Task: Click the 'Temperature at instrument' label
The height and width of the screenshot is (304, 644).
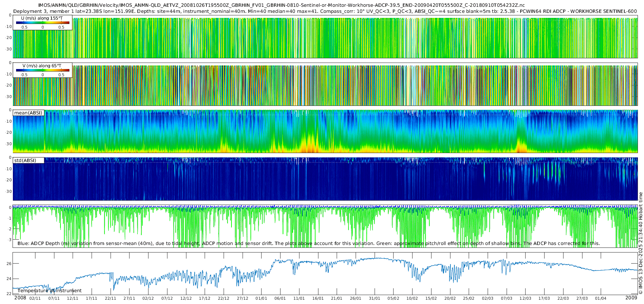Action: [49, 291]
